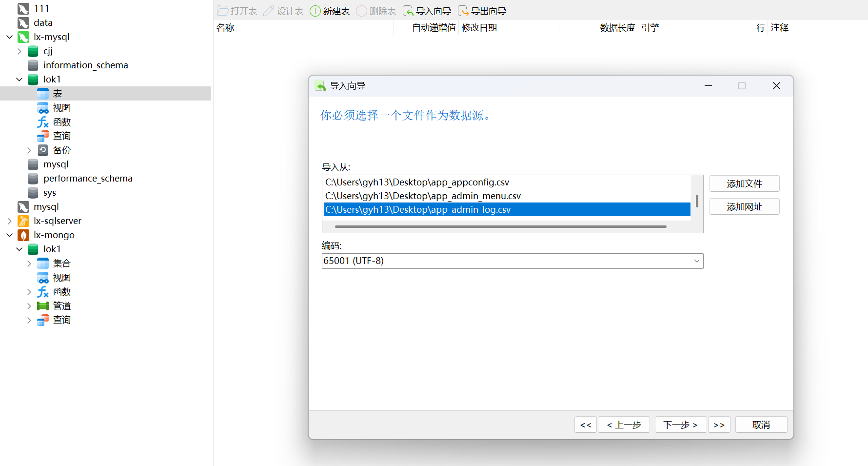
Task: Select the information_schema database
Action: click(85, 65)
